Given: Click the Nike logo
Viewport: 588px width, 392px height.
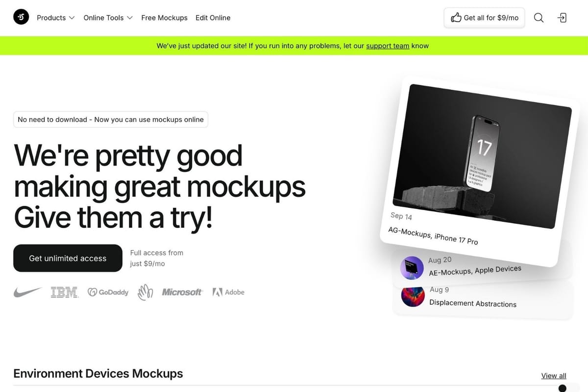Looking at the screenshot, I should tap(27, 292).
